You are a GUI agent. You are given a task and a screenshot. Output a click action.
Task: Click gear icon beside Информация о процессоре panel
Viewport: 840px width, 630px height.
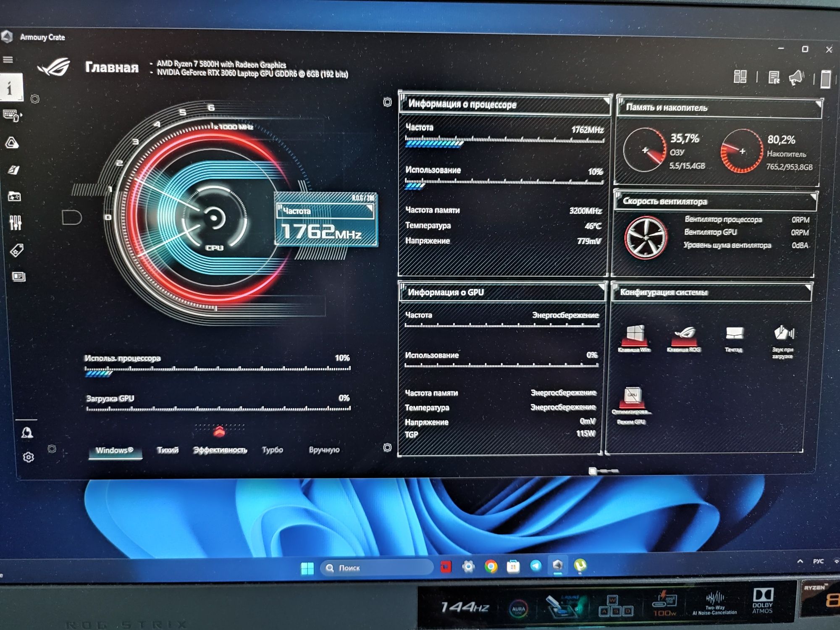point(387,102)
